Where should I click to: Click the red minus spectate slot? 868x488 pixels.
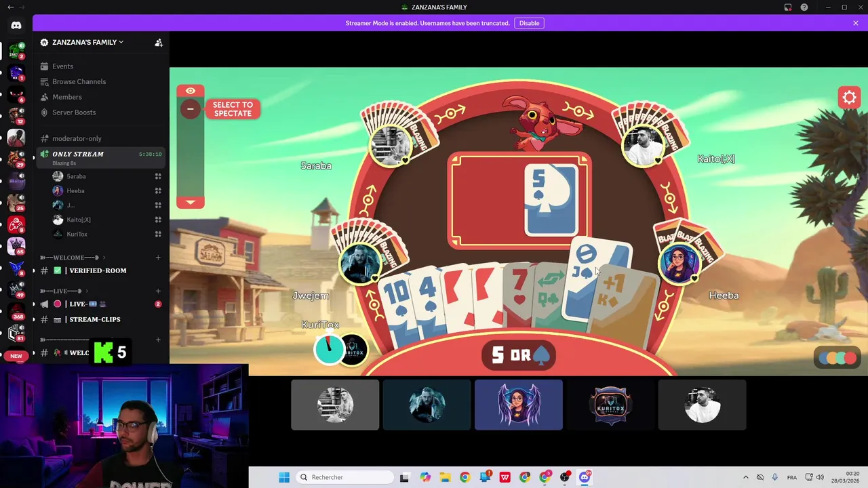pyautogui.click(x=191, y=108)
